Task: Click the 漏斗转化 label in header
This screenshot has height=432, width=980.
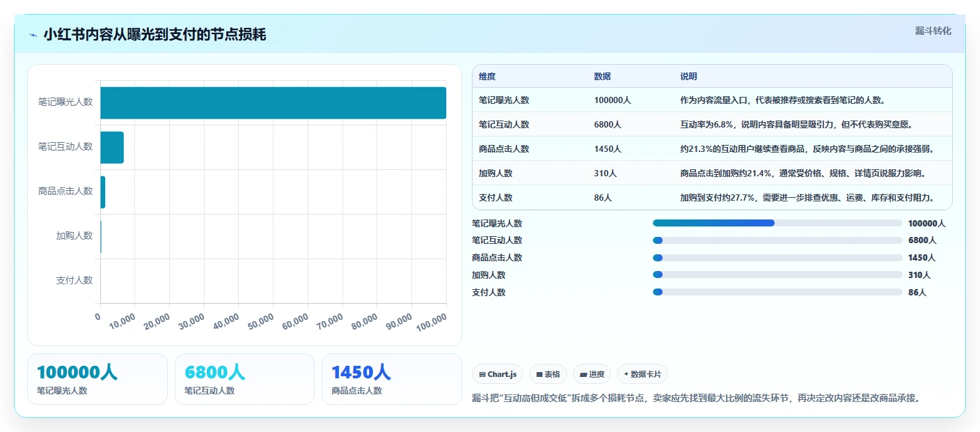Action: [933, 31]
